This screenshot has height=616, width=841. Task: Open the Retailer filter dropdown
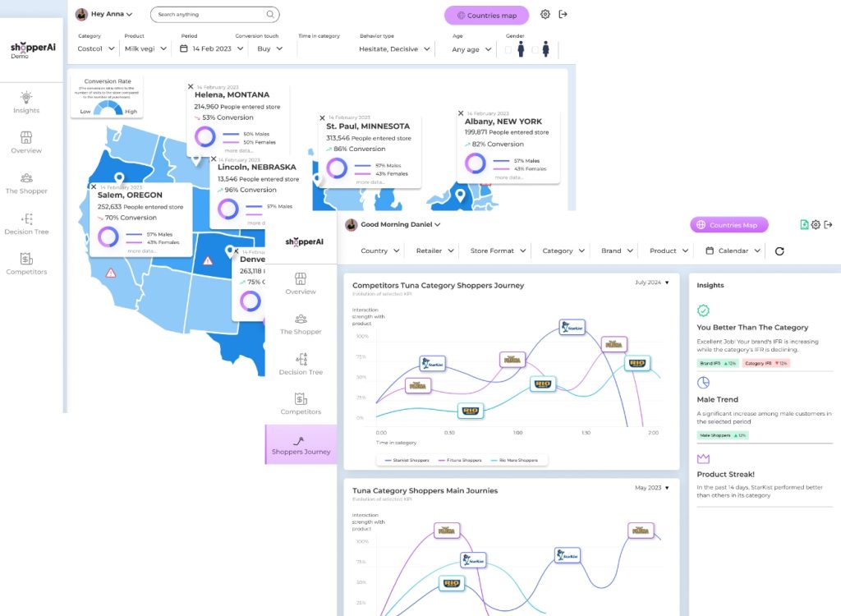435,251
